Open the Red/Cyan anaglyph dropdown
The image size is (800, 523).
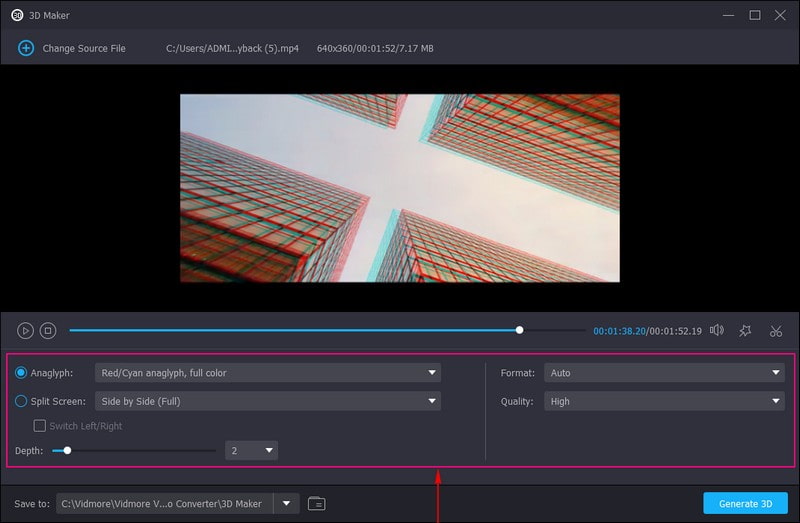[267, 373]
